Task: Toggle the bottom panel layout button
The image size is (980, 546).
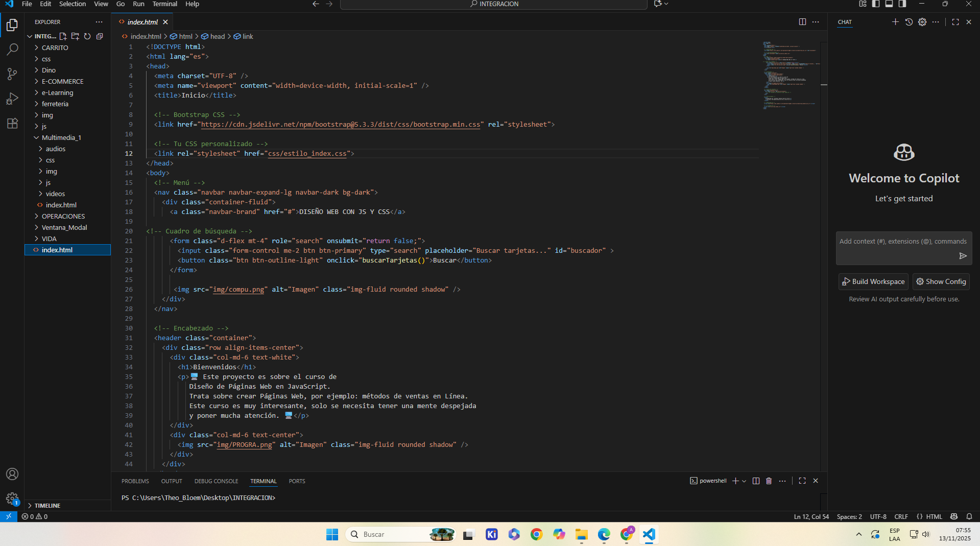Action: pyautogui.click(x=889, y=4)
